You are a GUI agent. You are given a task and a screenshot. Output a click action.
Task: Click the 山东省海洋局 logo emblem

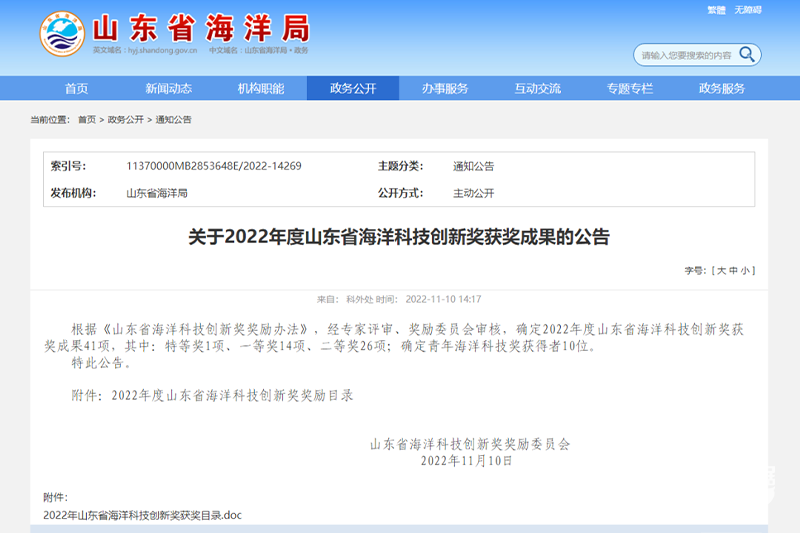62,34
